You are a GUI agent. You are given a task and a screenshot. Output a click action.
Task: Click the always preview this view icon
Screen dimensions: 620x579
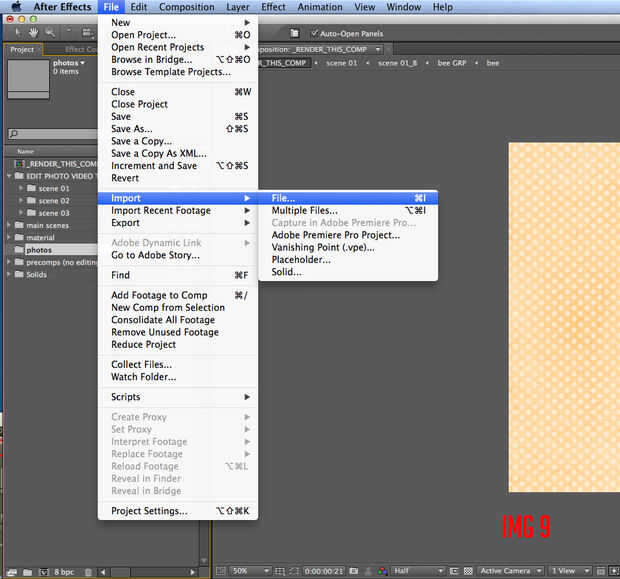(221, 571)
